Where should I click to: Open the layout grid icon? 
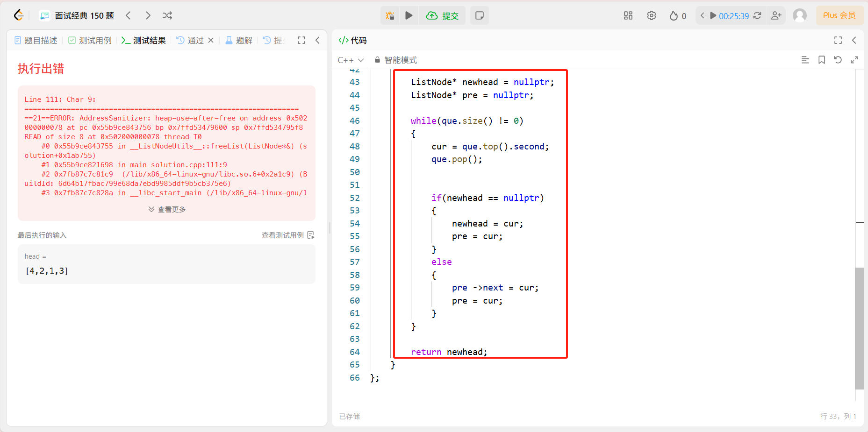628,15
